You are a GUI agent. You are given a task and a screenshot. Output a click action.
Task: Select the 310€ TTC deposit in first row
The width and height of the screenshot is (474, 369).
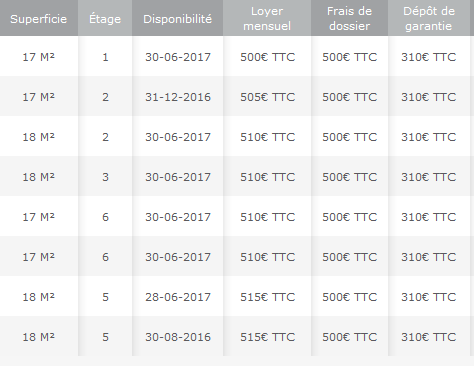(429, 57)
